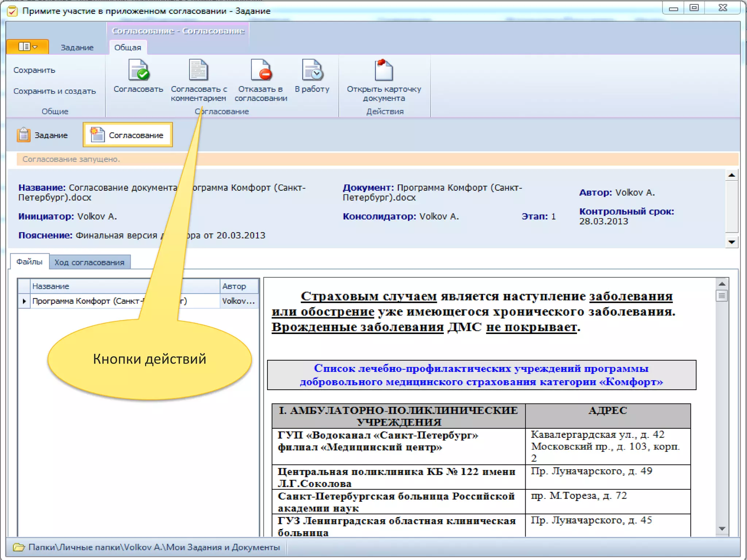The width and height of the screenshot is (747, 560).
Task: Click Сохранить и создать command
Action: [54, 92]
